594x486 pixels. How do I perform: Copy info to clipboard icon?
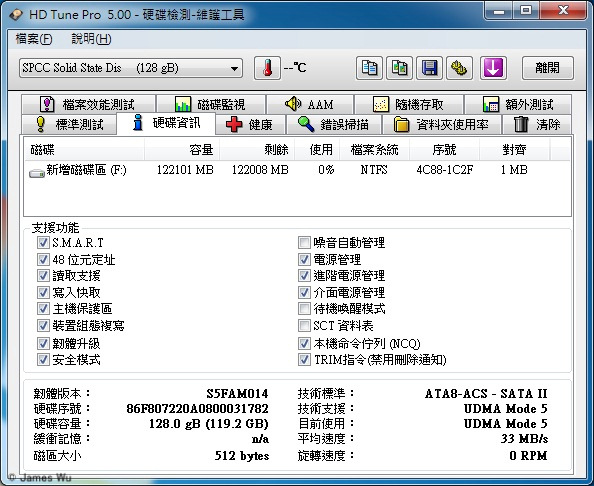pos(369,68)
